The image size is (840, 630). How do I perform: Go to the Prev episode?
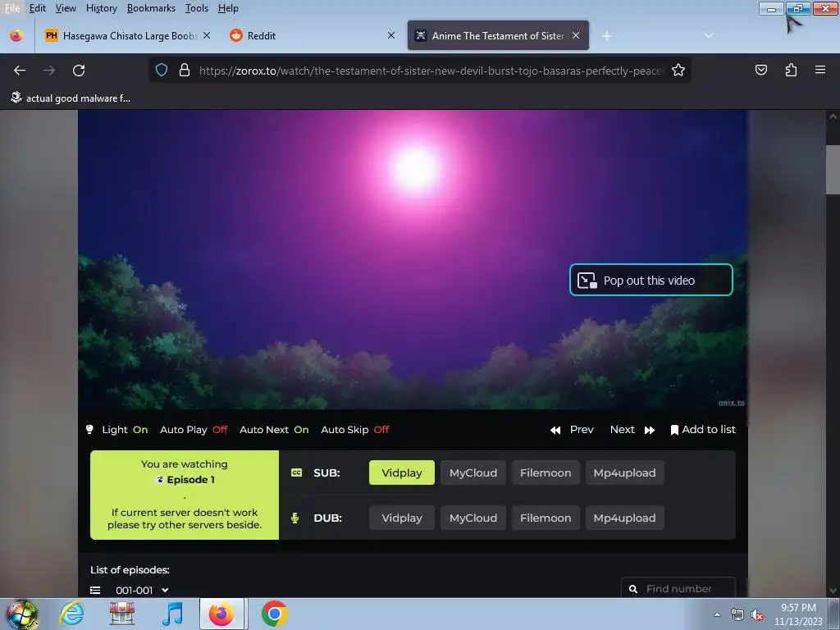pyautogui.click(x=572, y=430)
